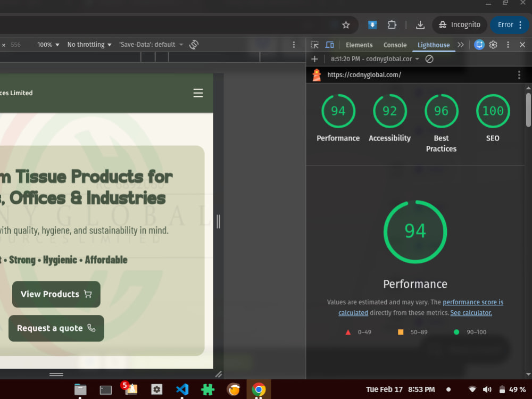Open the See calculator link
Screen dimensions: 532x399
(x=471, y=313)
